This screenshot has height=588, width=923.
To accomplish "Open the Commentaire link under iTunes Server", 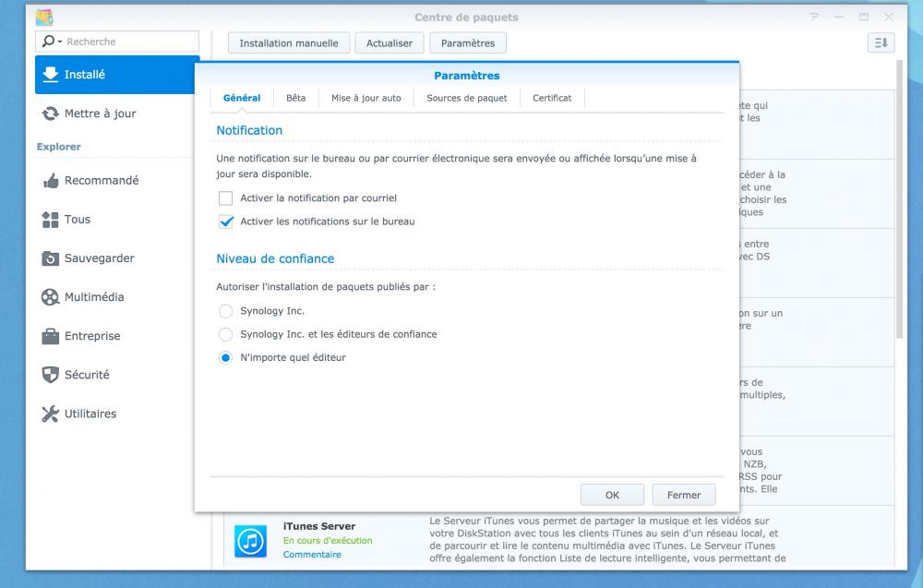I will click(x=312, y=555).
